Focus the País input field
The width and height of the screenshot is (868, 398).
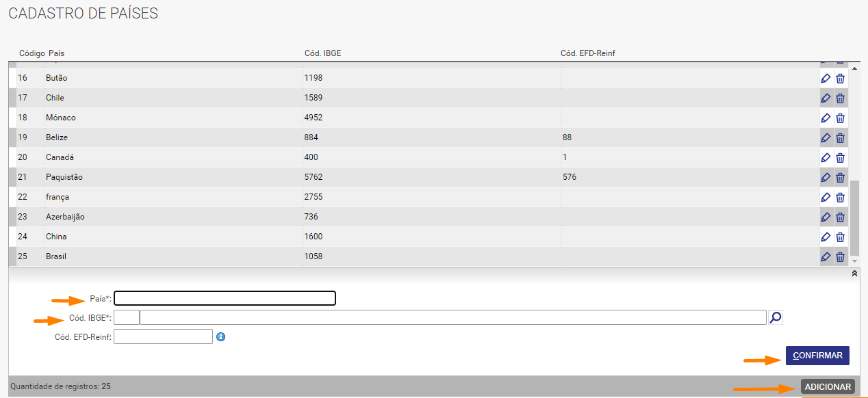coord(225,298)
